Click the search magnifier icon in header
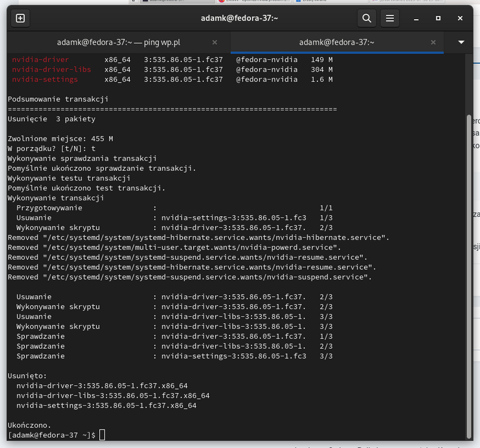This screenshot has height=448, width=480. click(366, 19)
